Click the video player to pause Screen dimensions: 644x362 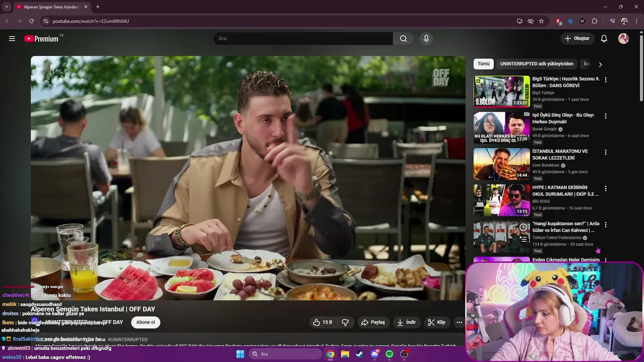click(x=248, y=178)
